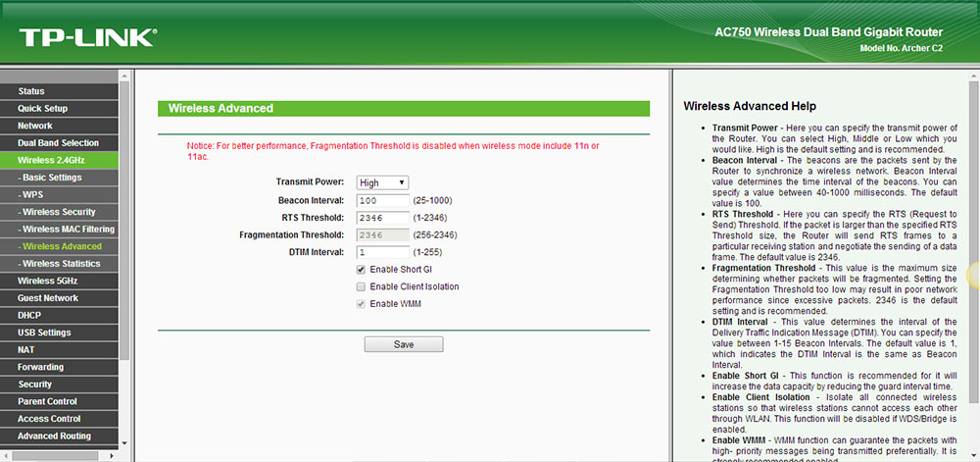980x462 pixels.
Task: Expand the Wireless 5GHz menu
Action: point(59,281)
